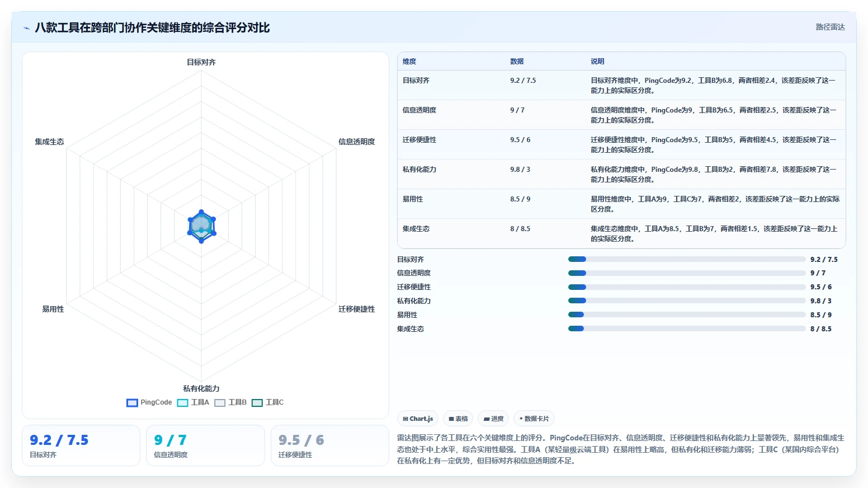Click the progress value 8 / 8.5
Screen dimensions: 868x488
point(821,329)
